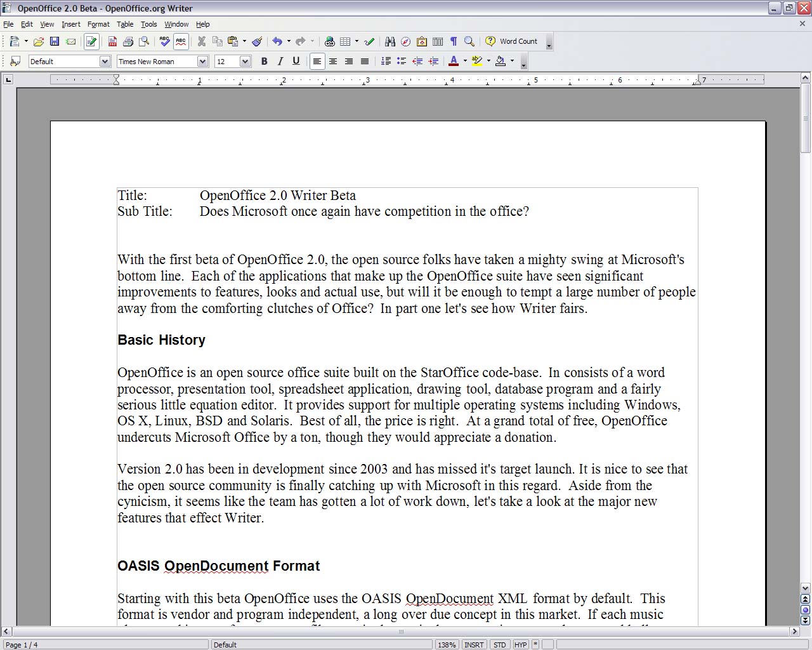Click the Cut scissors icon
812x650 pixels.
coord(202,41)
